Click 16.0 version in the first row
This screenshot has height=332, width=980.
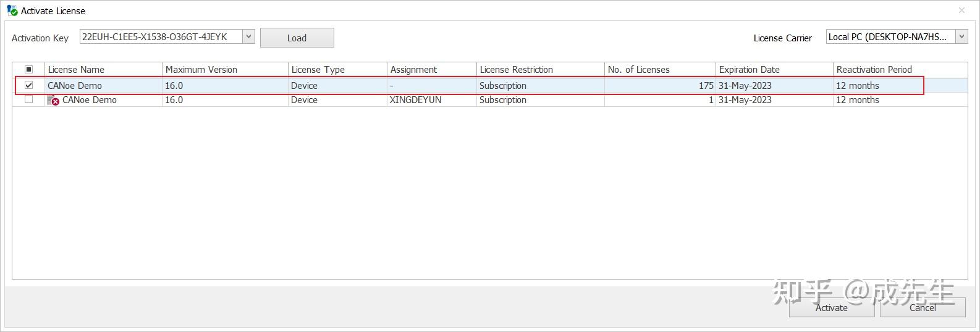(174, 86)
